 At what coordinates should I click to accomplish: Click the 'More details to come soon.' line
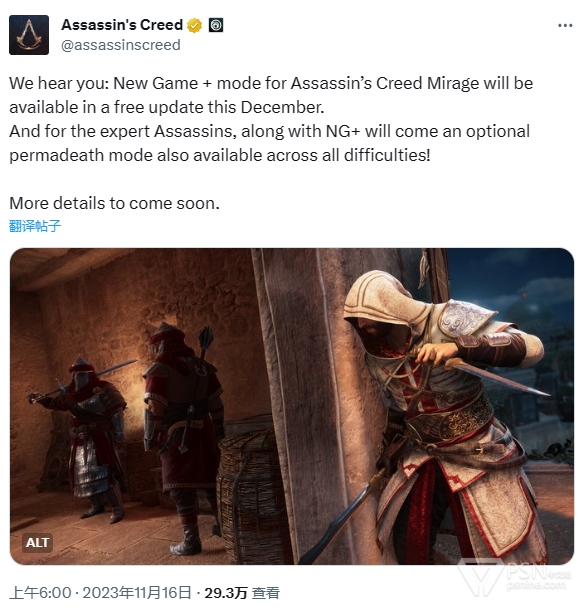(114, 203)
